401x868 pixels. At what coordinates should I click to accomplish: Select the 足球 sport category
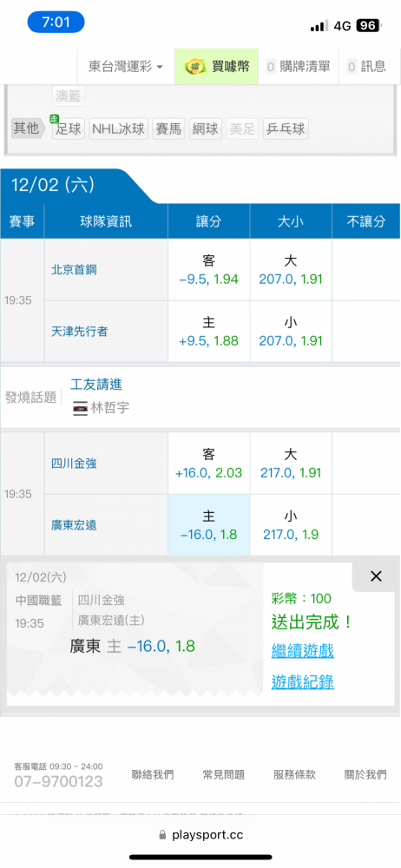tap(69, 129)
